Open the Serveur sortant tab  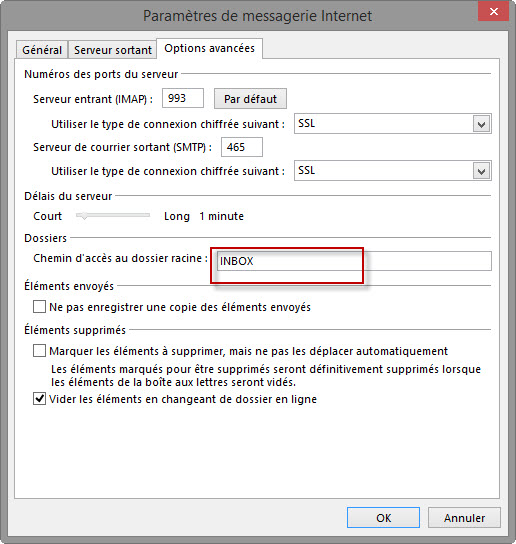point(113,50)
